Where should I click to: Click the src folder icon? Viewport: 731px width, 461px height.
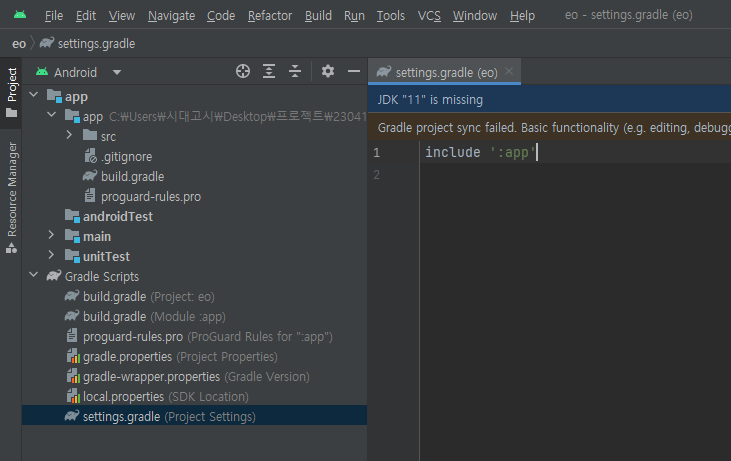coord(90,135)
